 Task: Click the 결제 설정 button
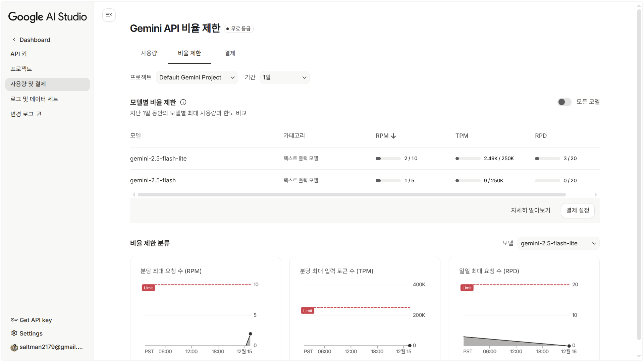(578, 210)
